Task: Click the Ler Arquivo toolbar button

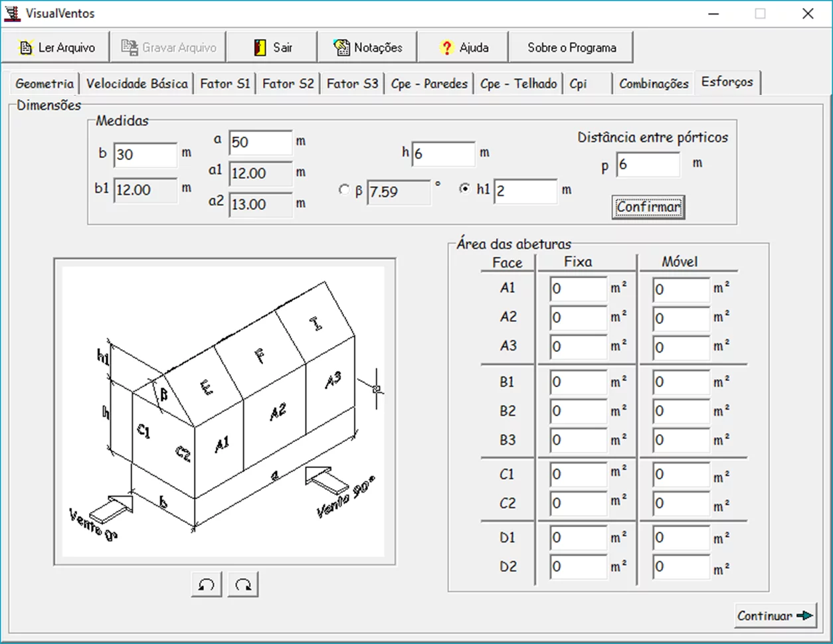Action: (56, 48)
